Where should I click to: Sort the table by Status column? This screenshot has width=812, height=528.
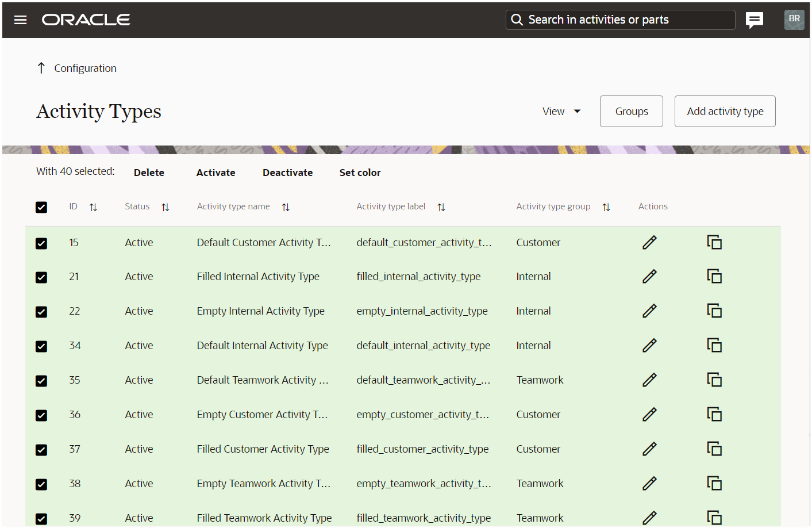coord(166,207)
